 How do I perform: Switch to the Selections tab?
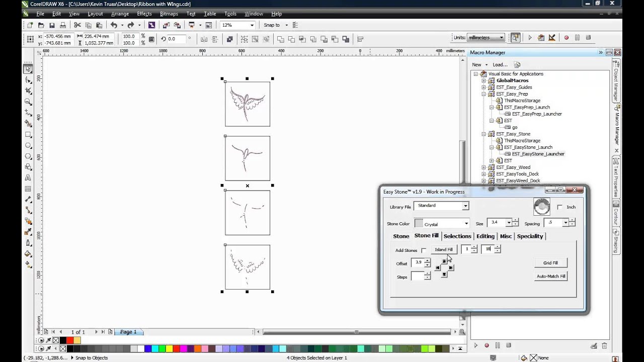coord(457,236)
